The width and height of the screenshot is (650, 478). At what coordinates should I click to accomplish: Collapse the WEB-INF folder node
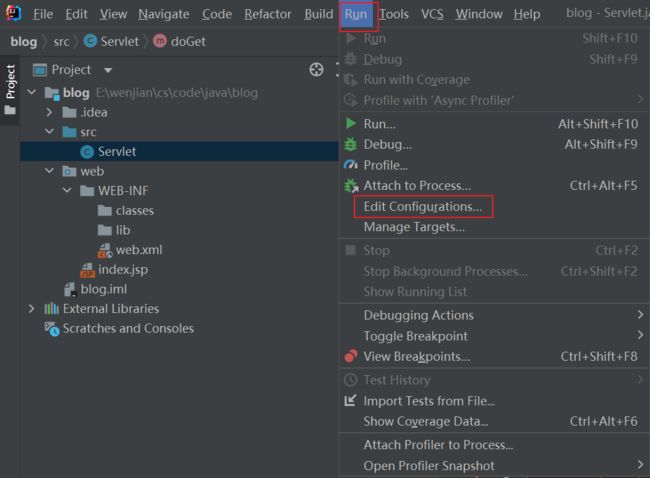click(x=67, y=190)
